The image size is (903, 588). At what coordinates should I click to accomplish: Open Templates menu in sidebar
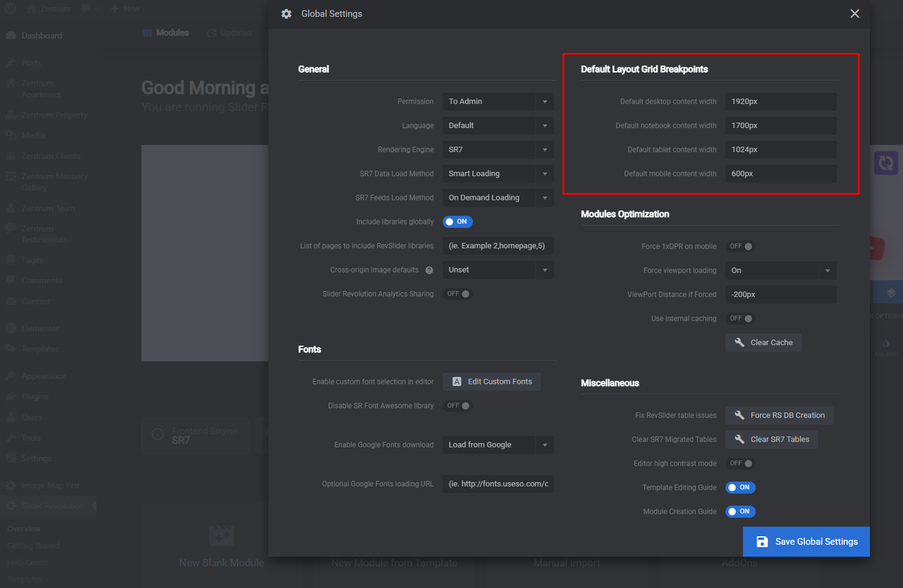[48, 349]
